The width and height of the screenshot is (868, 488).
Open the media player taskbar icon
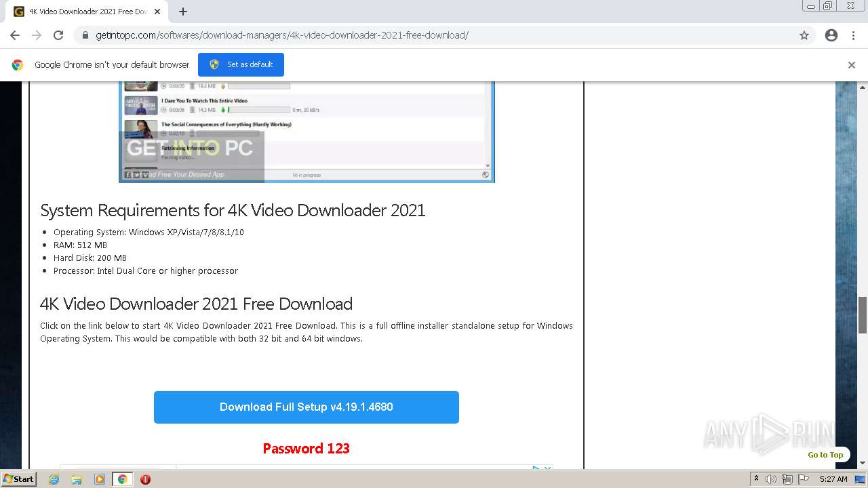pos(100,479)
